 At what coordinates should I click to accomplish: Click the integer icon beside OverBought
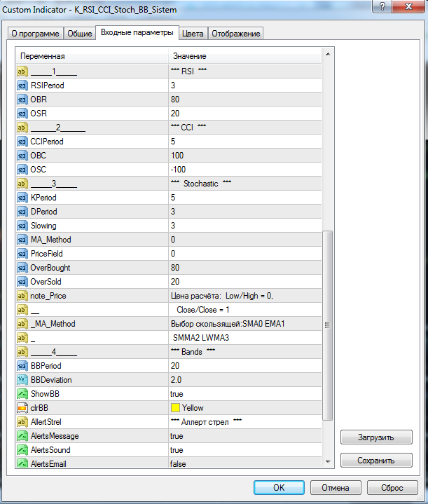click(x=22, y=268)
